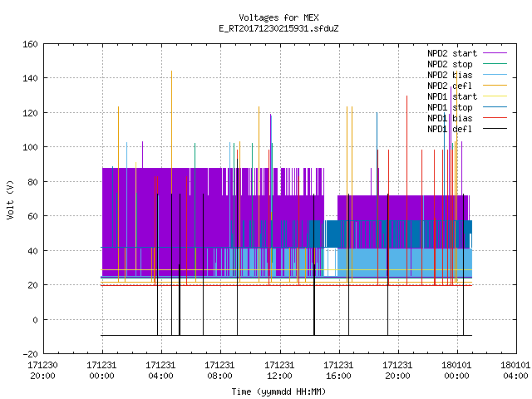
Task: Click the 171231 16:00 time tick label
Action: pyautogui.click(x=338, y=371)
